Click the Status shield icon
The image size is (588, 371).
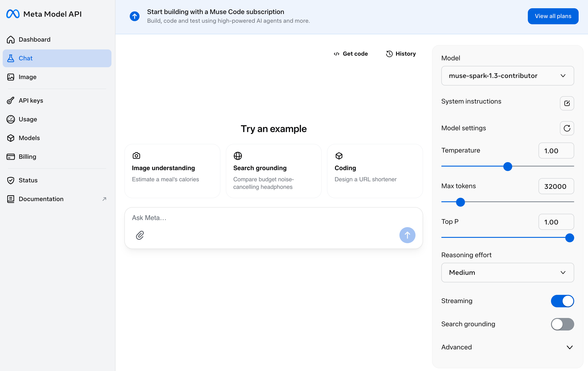coord(10,180)
